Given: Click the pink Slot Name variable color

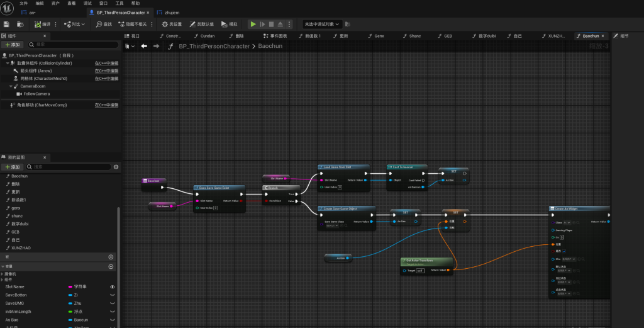Looking at the screenshot, I should coord(70,286).
